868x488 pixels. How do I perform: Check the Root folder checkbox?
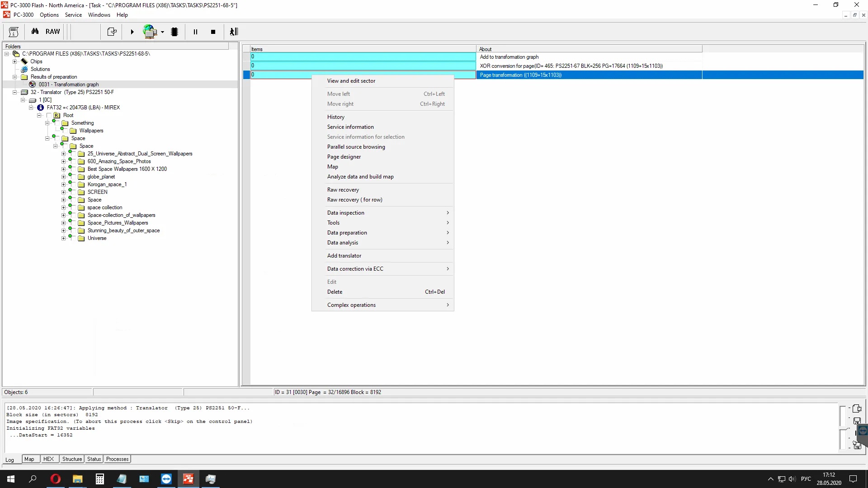click(49, 115)
